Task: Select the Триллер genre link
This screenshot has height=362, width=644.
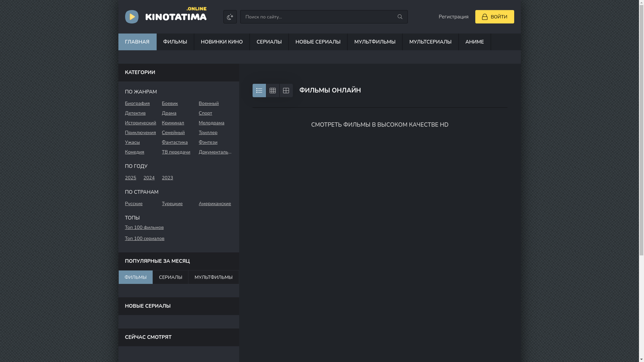Action: click(x=208, y=133)
